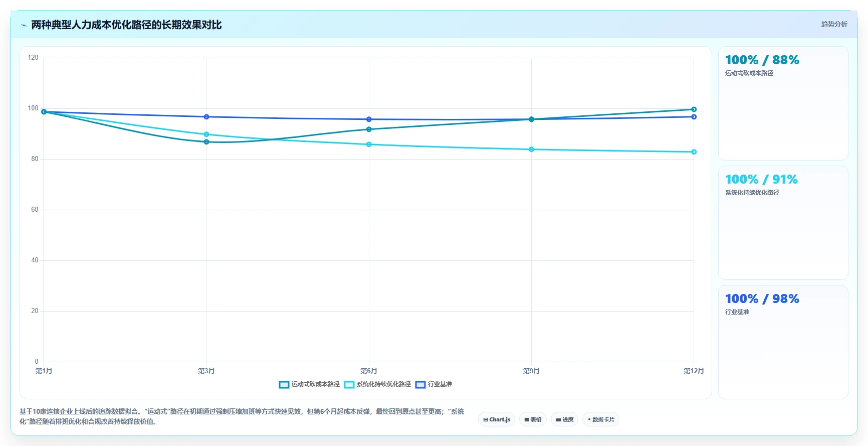Click 运动式 data point at 第3月
This screenshot has height=446, width=868.
[206, 142]
